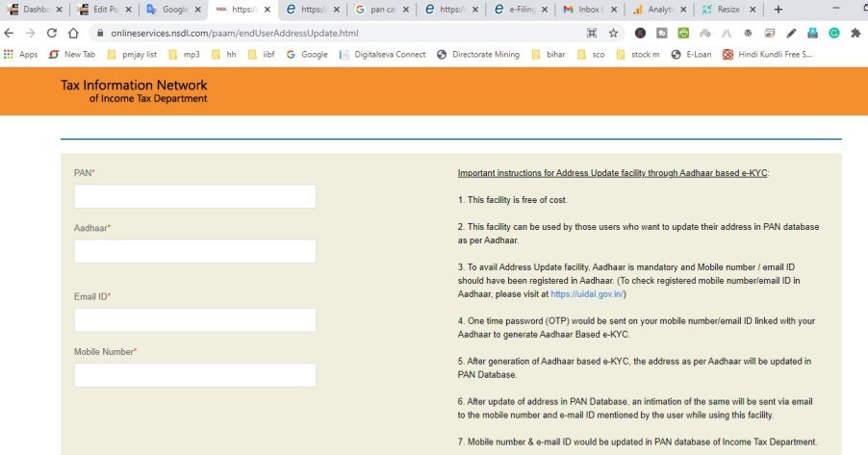
Task: Click the text 'This facility is free of cost.'
Action: pyautogui.click(x=517, y=200)
